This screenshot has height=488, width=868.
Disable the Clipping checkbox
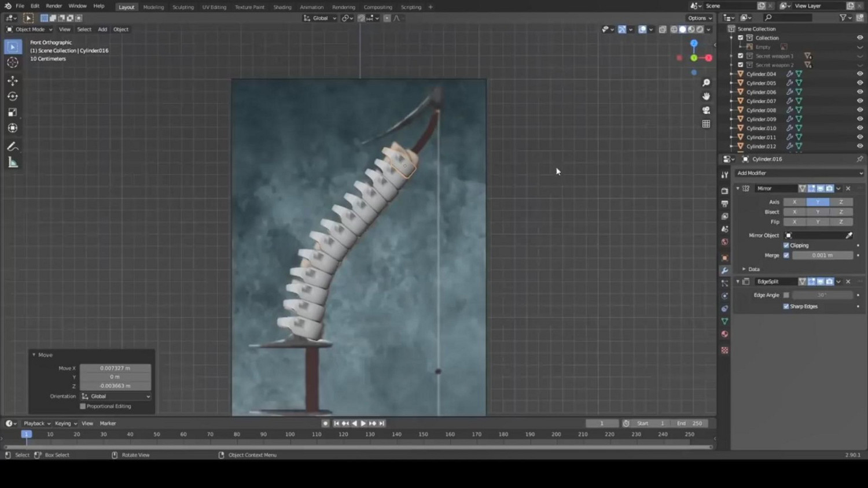coord(786,245)
